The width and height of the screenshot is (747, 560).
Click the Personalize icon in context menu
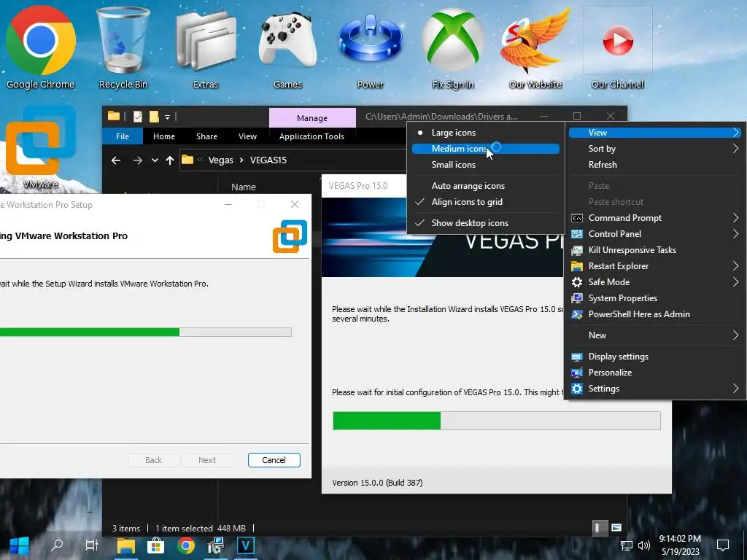click(577, 373)
